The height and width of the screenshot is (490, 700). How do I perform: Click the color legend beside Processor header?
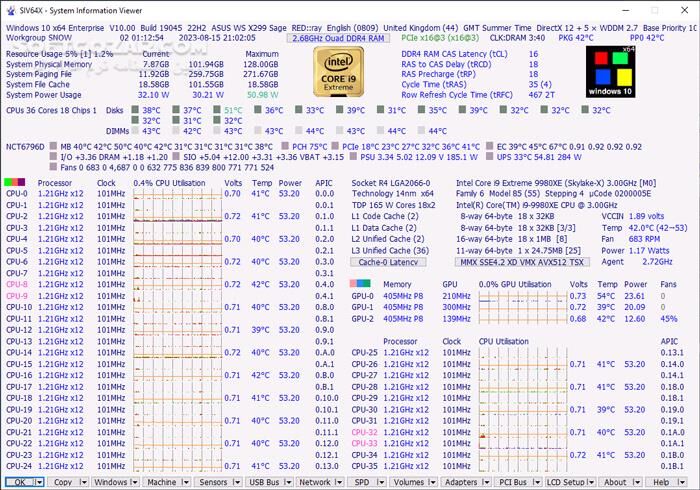click(x=14, y=182)
